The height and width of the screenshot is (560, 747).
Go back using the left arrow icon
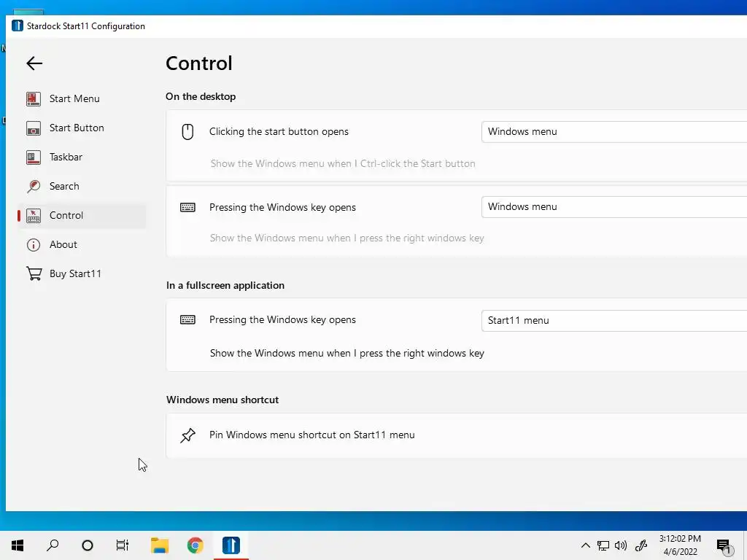click(x=34, y=63)
